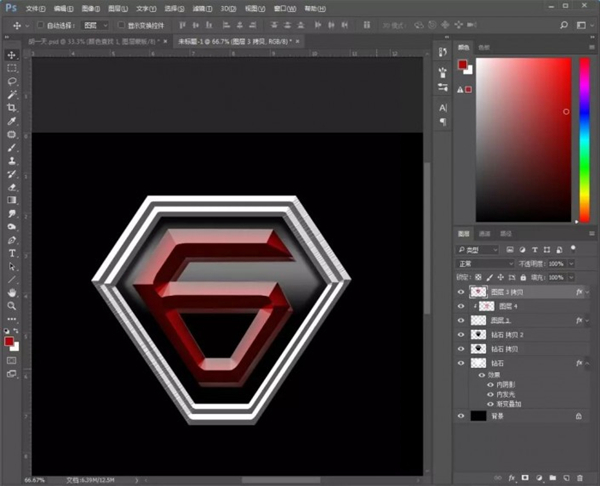Select the Zoom magnifier tool
600x486 pixels.
tap(12, 305)
